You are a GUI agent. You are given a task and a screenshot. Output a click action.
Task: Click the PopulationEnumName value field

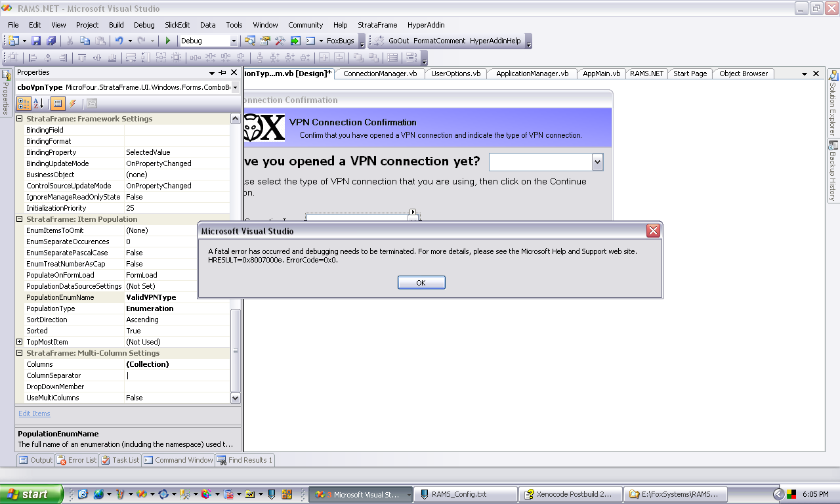176,297
